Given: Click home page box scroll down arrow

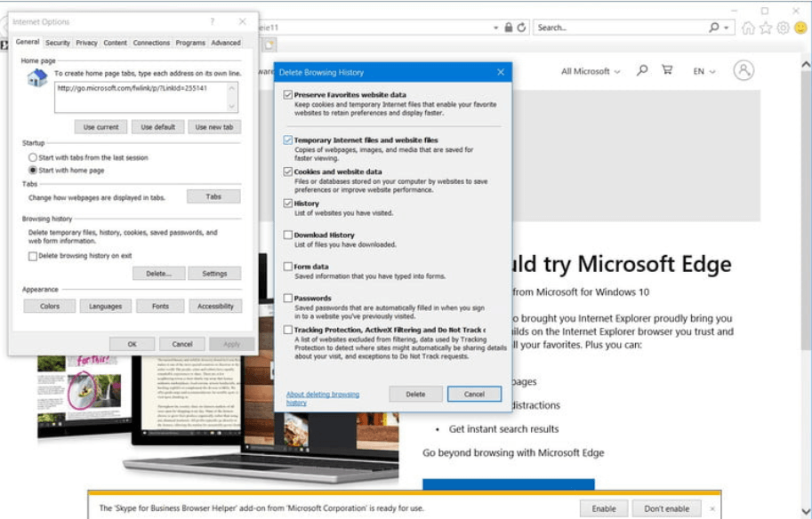Looking at the screenshot, I should tap(232, 106).
